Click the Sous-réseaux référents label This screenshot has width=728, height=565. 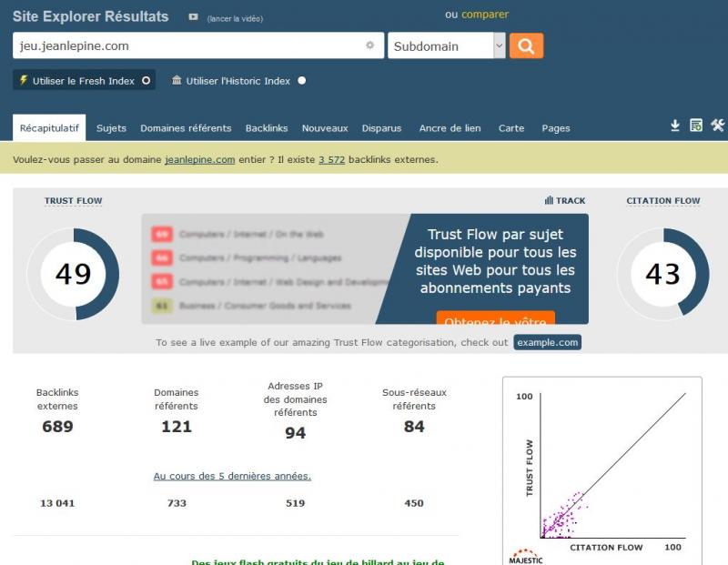(x=414, y=399)
